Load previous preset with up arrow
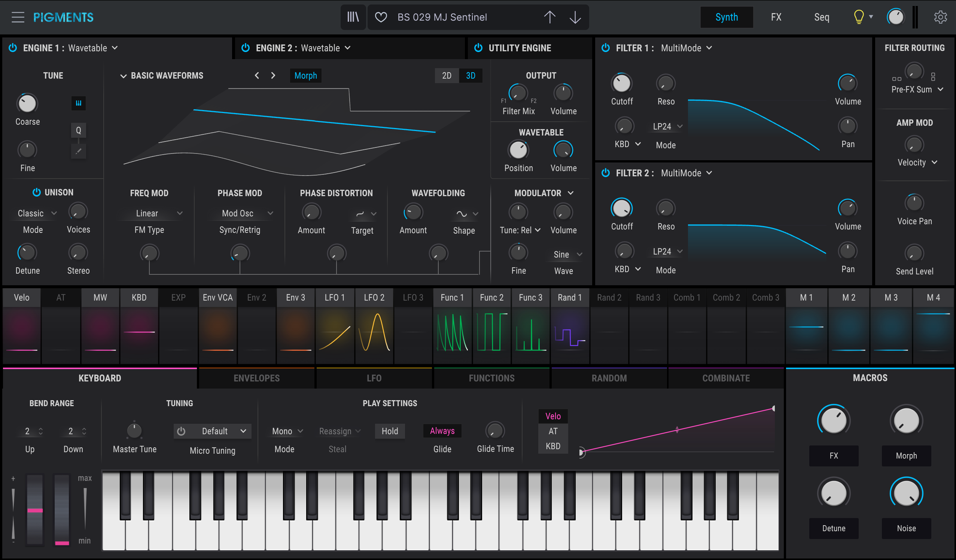 [549, 17]
